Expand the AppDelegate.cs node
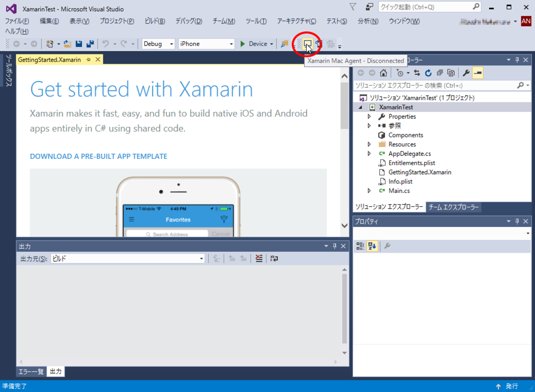The image size is (535, 392). [369, 153]
